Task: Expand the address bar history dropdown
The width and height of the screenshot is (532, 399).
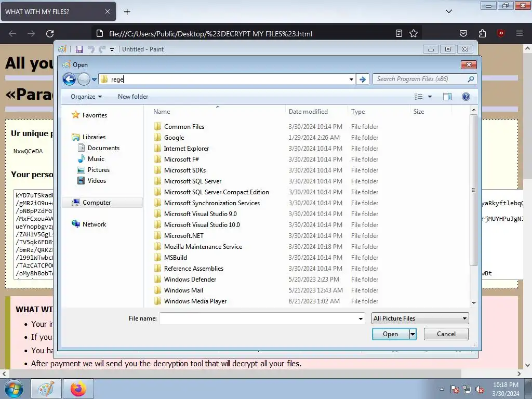Action: pyautogui.click(x=351, y=79)
